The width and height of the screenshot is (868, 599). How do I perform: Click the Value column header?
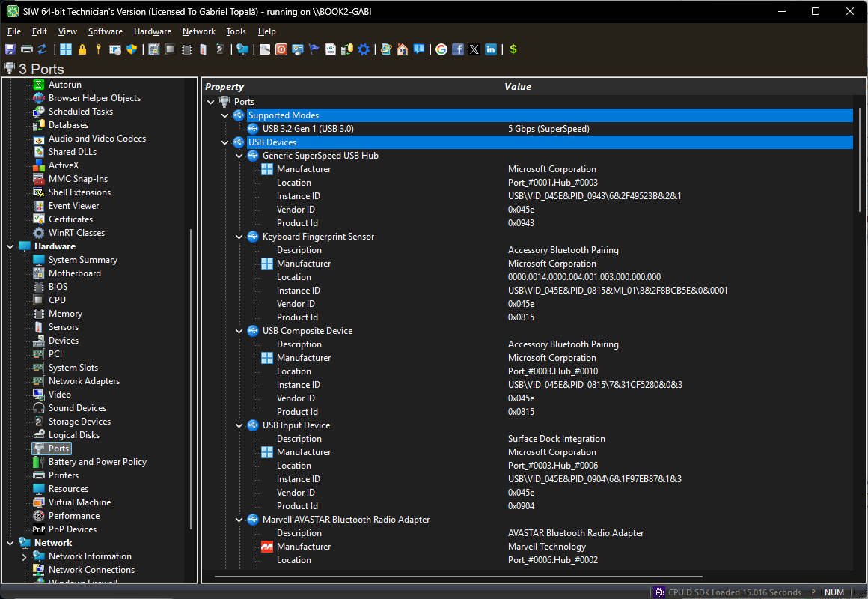(x=518, y=86)
